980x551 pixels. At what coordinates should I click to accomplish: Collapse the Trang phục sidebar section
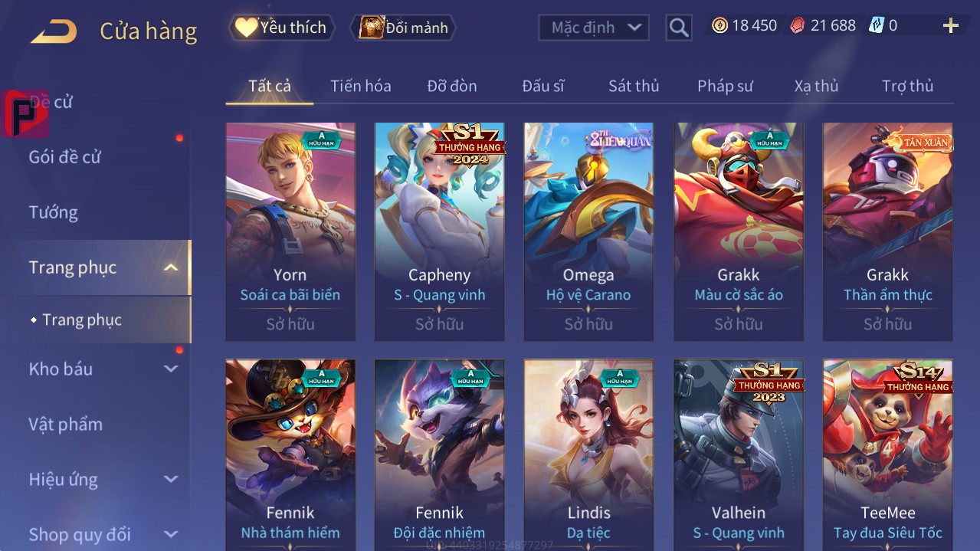click(x=171, y=267)
